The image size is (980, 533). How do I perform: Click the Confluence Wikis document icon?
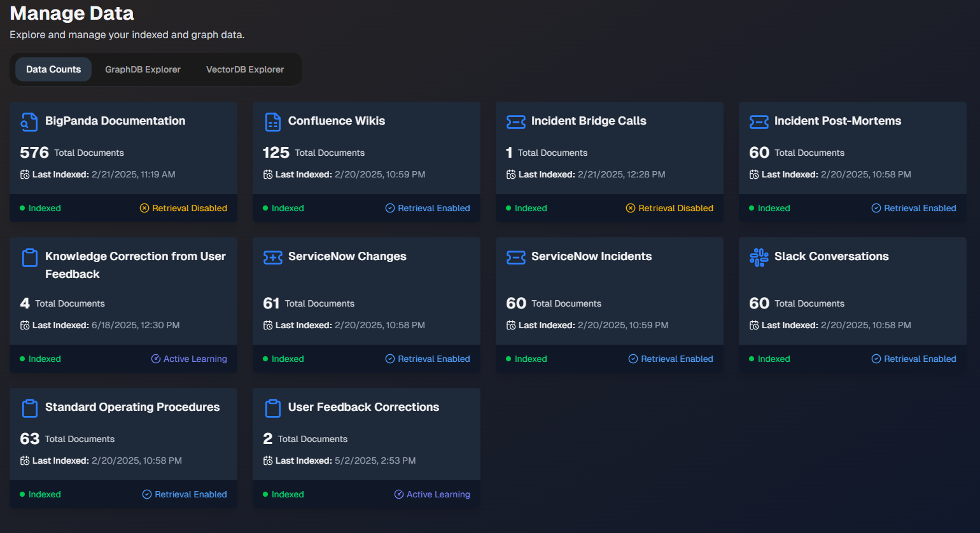(272, 121)
